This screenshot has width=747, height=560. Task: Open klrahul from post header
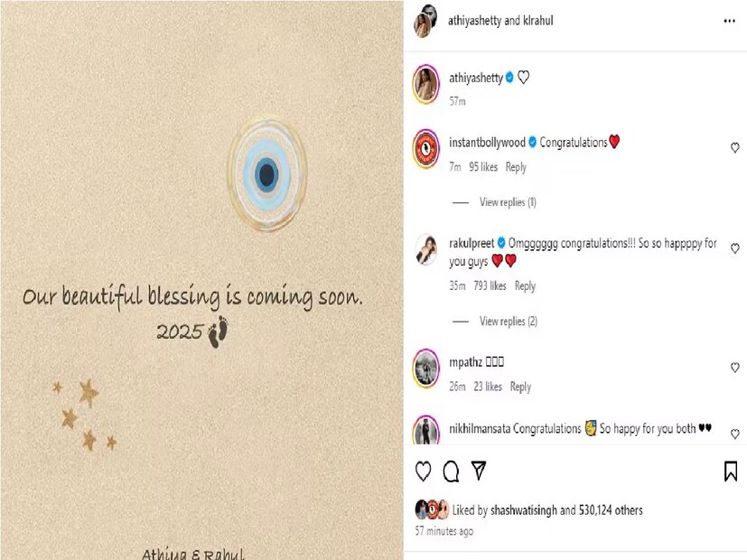(x=538, y=21)
